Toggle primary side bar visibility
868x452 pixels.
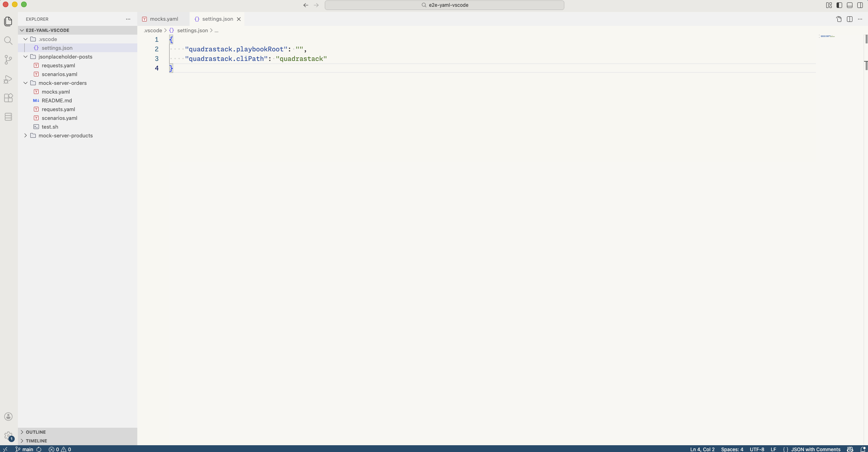coord(839,5)
